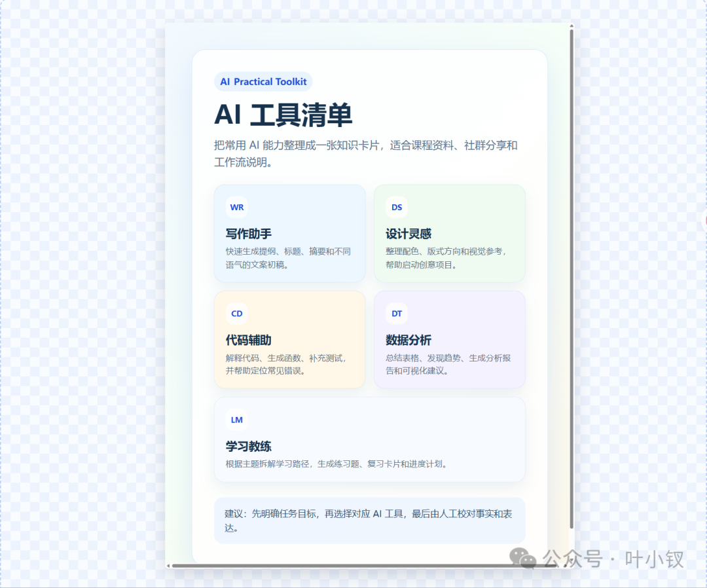Click the 写作助手 card title
Image resolution: width=707 pixels, height=588 pixels.
[249, 234]
